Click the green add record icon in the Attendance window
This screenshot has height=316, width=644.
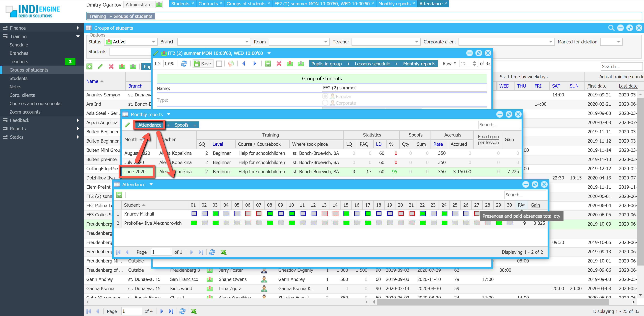119,195
